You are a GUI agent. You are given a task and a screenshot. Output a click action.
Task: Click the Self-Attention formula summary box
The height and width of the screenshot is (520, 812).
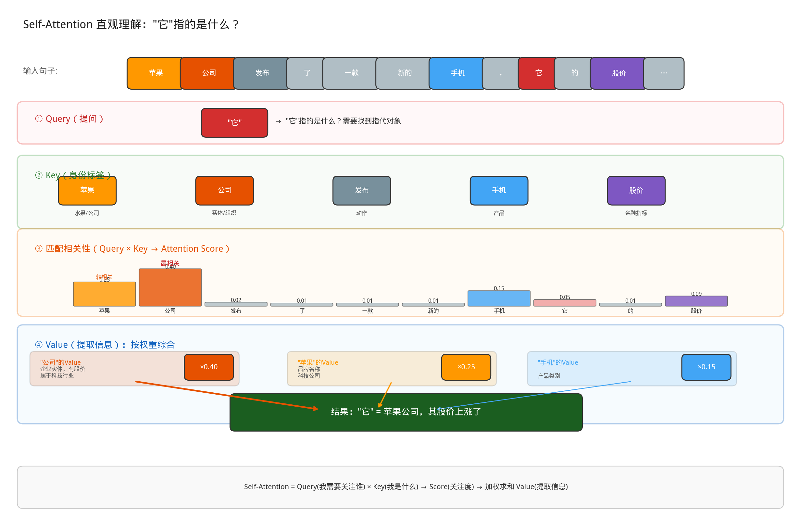coord(400,487)
